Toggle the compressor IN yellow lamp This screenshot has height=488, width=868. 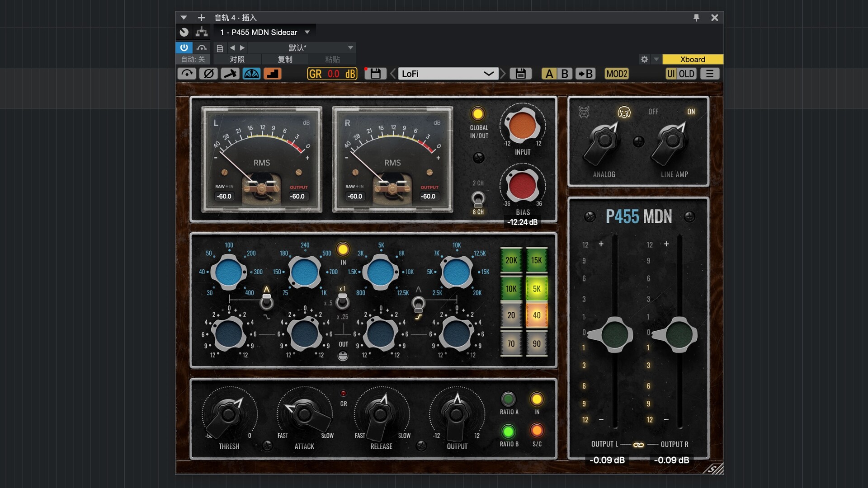click(x=537, y=399)
